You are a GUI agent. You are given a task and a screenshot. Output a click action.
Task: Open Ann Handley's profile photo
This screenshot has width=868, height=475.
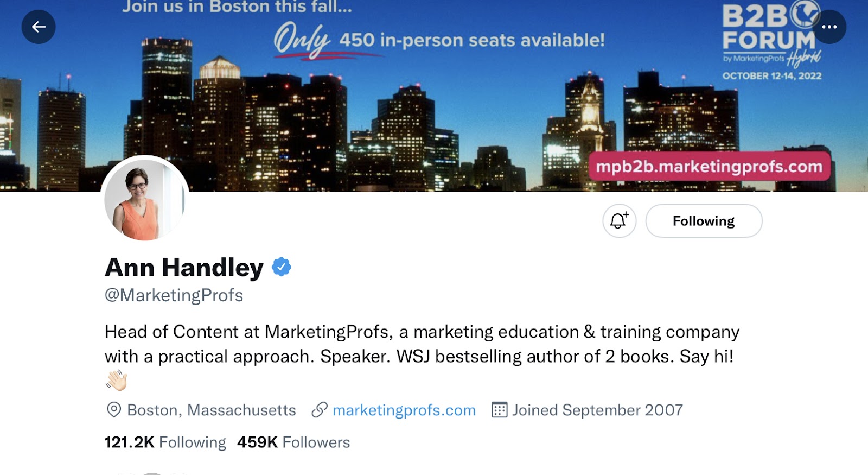[145, 199]
